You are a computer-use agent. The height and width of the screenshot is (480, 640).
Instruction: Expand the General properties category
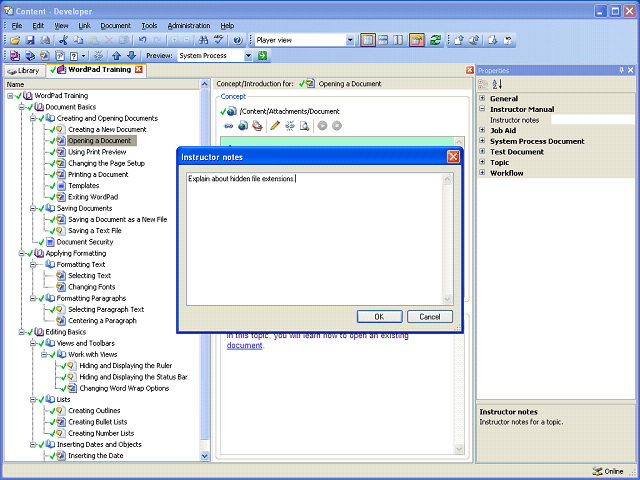tap(482, 98)
